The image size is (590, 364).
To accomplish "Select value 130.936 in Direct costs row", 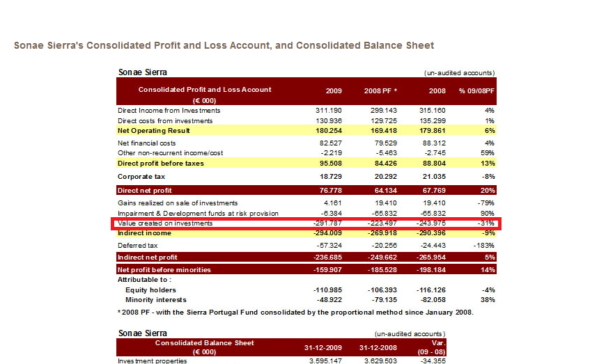I will pos(329,120).
